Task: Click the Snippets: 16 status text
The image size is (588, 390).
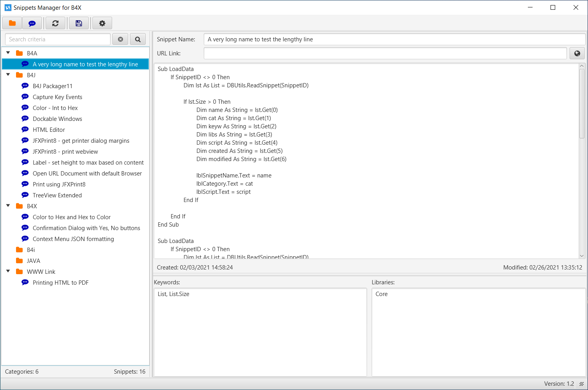Action: [130, 372]
